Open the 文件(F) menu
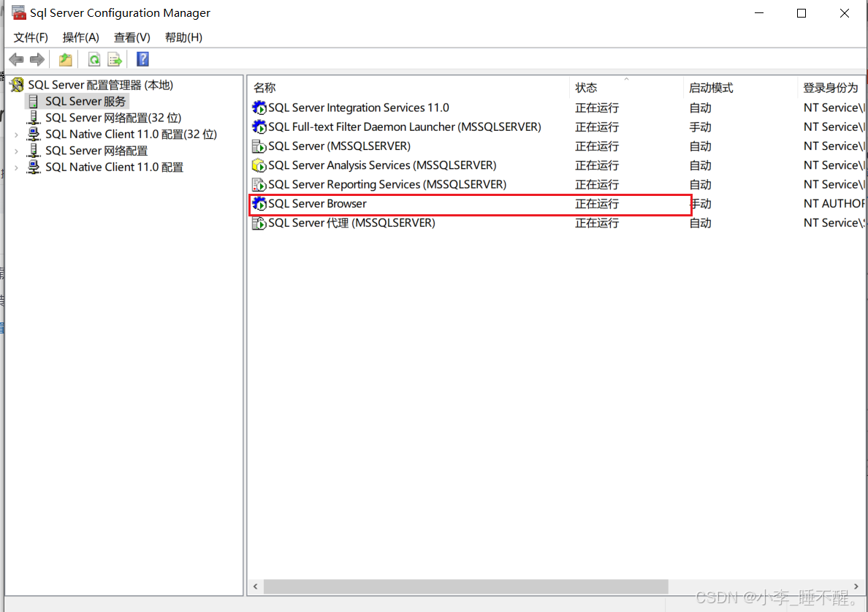Image resolution: width=868 pixels, height=612 pixels. (31, 37)
